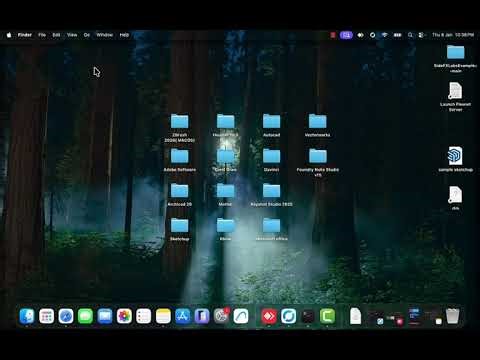Open Safari from the Dock
The image size is (480, 360).
pos(66,316)
